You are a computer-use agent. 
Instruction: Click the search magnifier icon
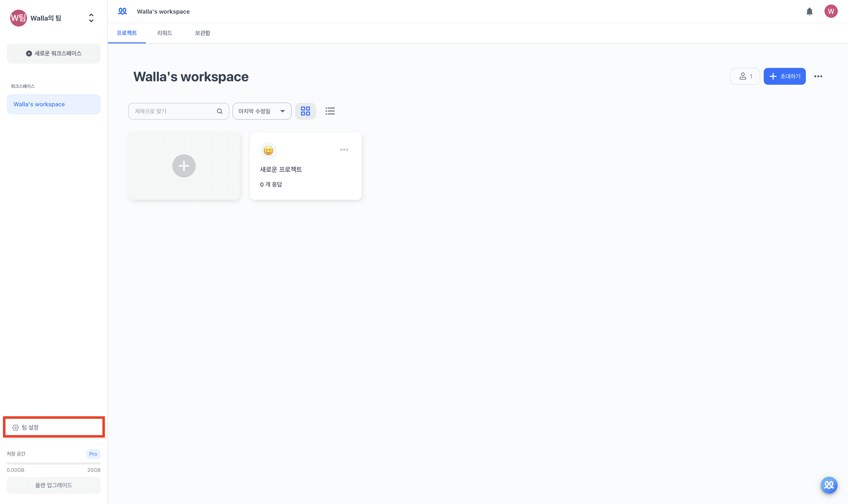point(219,111)
